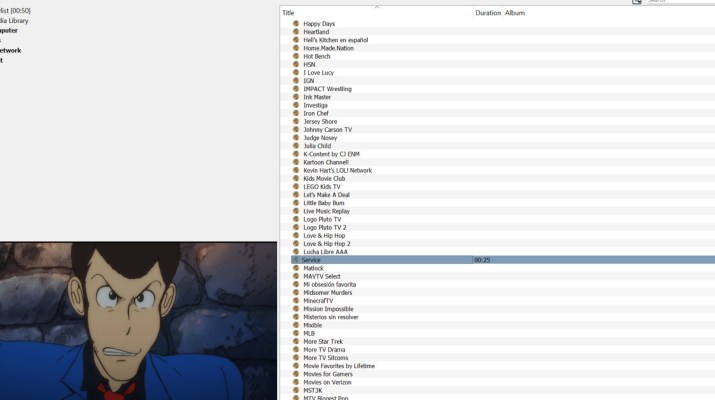Viewport: 715px width, 400px height.
Task: Choose Julia Child from playlist
Action: 317,146
